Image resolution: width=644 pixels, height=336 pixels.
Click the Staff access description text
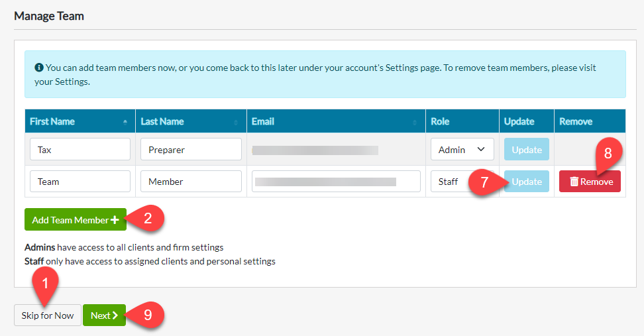click(150, 261)
